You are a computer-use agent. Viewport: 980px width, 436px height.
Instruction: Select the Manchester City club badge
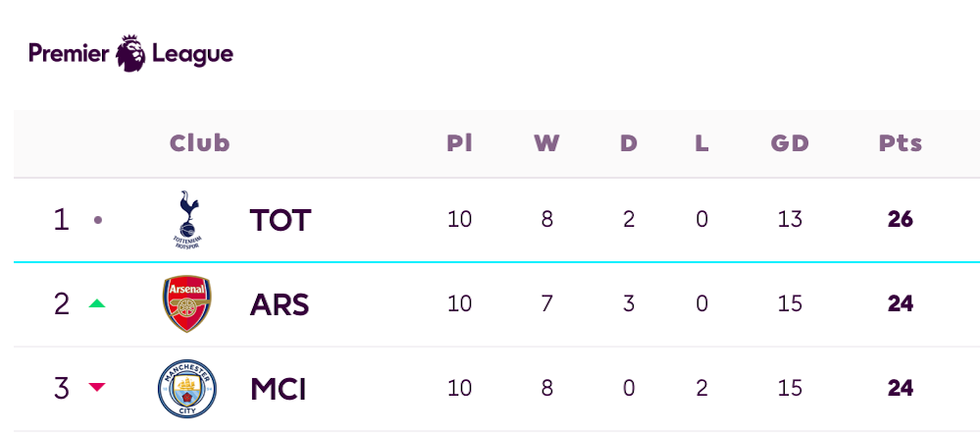(186, 389)
